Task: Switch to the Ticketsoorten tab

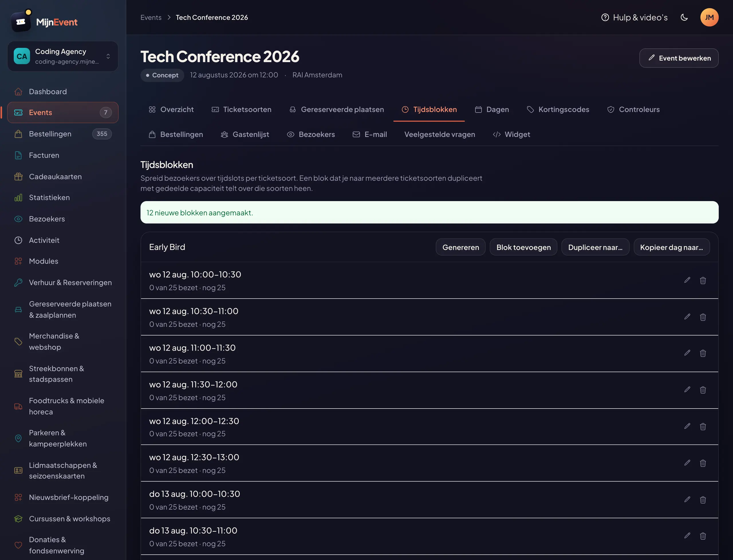Action: (x=242, y=109)
